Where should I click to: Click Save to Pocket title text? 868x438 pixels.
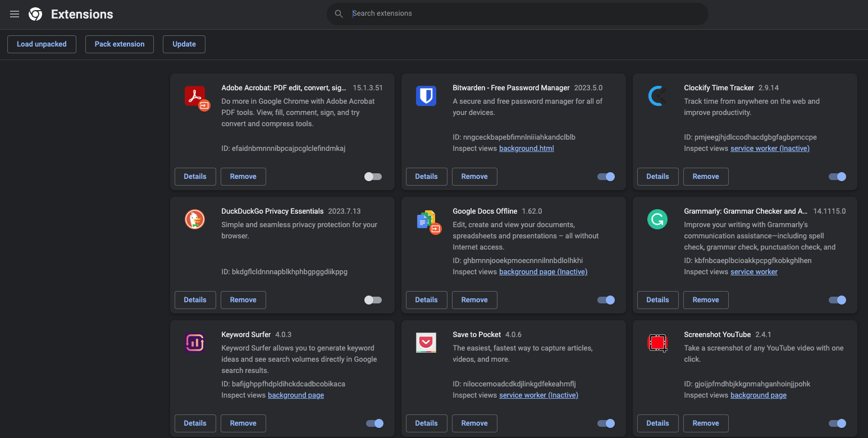[x=477, y=335]
